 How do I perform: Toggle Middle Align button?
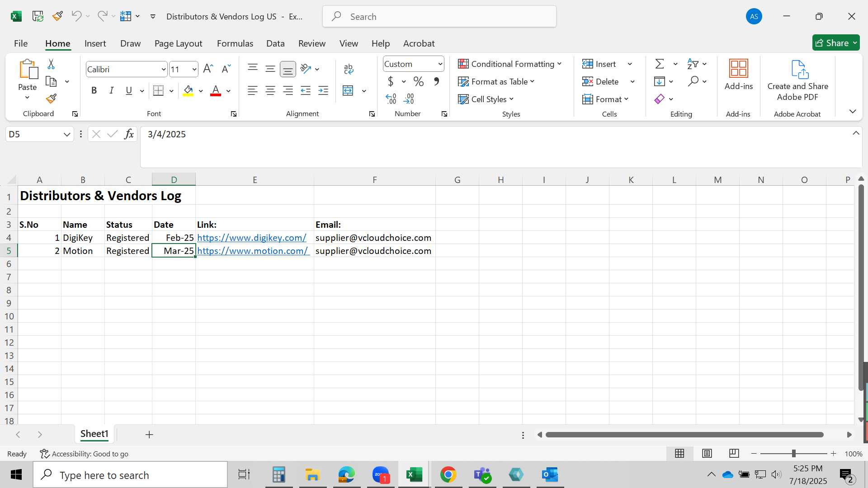point(270,69)
